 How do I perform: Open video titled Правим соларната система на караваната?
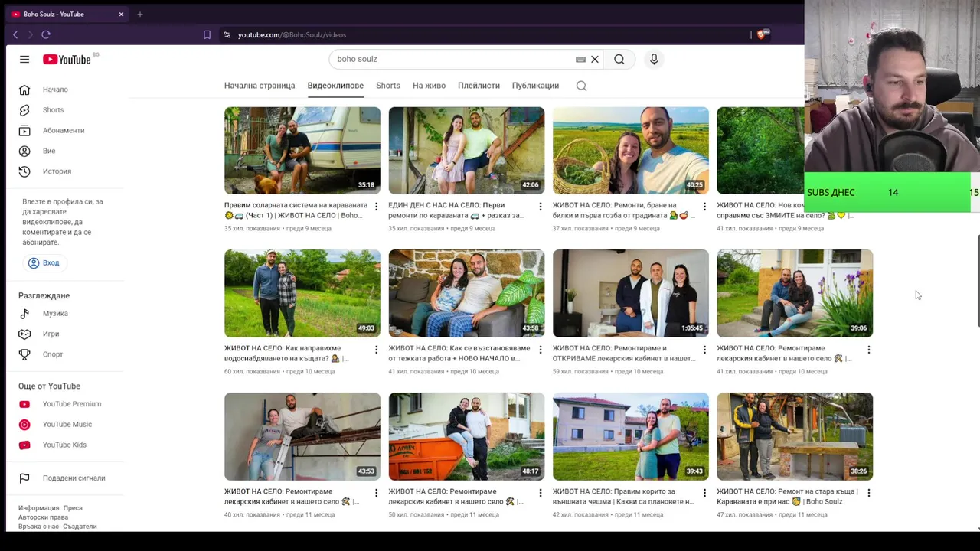[x=296, y=210]
